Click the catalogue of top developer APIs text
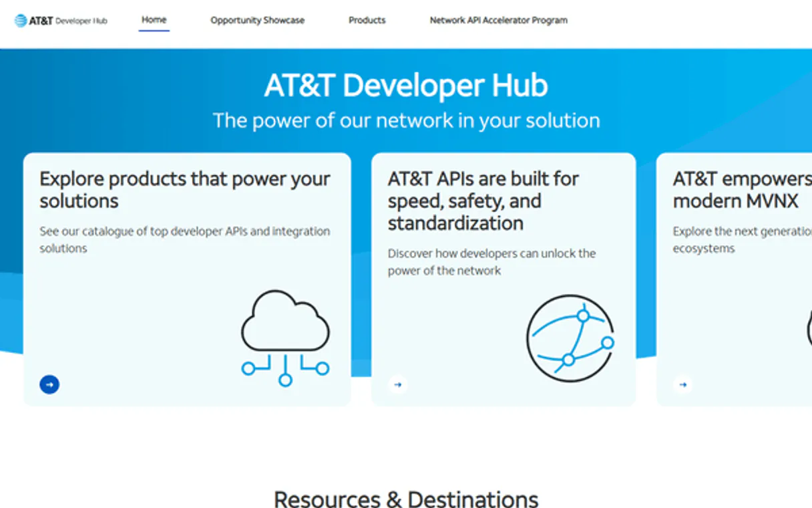Image resolution: width=812 pixels, height=508 pixels. [184, 239]
